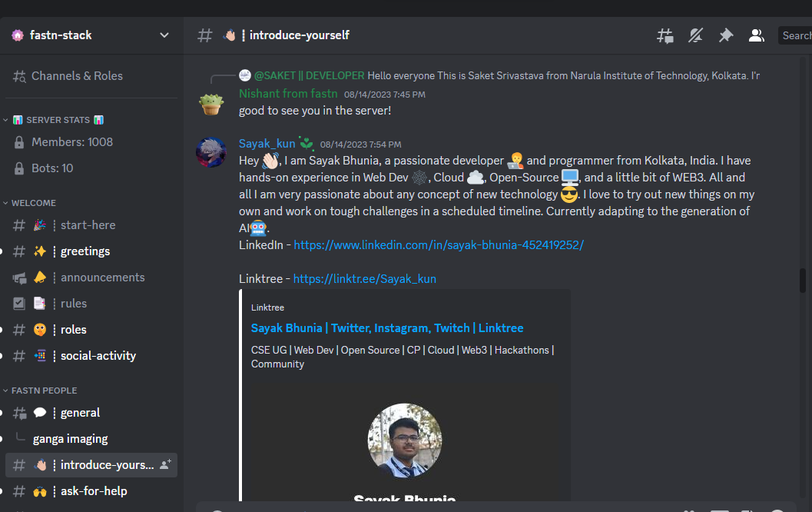
Task: Jump to the replied message from @SAKET || DEVELOPER
Action: click(563, 75)
